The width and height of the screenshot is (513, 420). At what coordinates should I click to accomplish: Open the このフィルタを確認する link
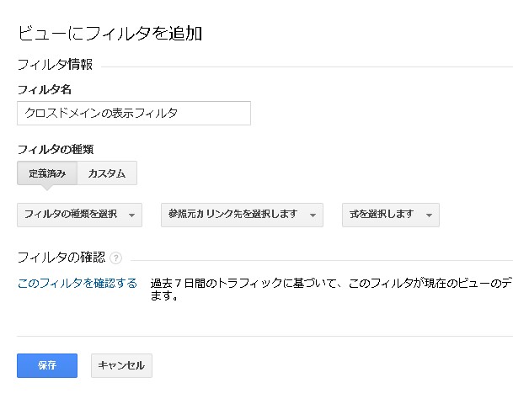coord(77,283)
